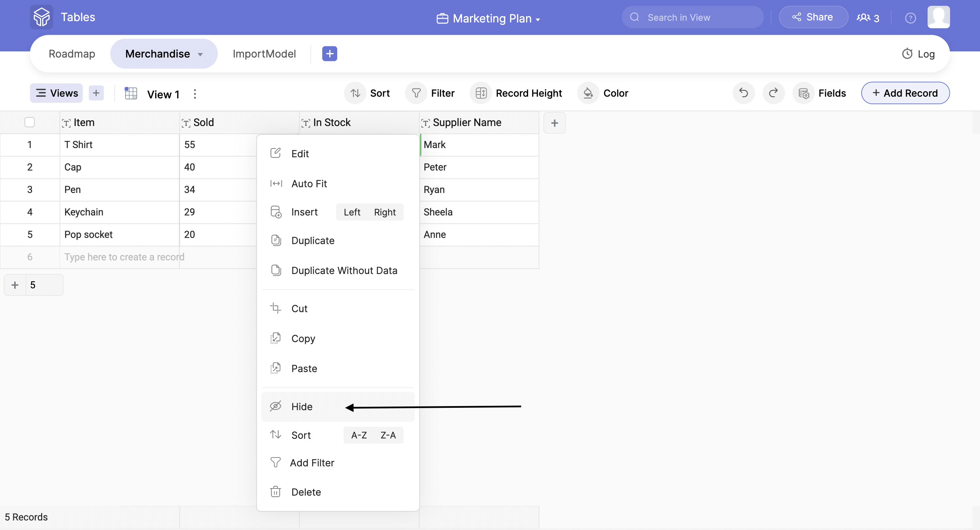Hide the column via Hide option
The height and width of the screenshot is (530, 980).
pos(301,406)
